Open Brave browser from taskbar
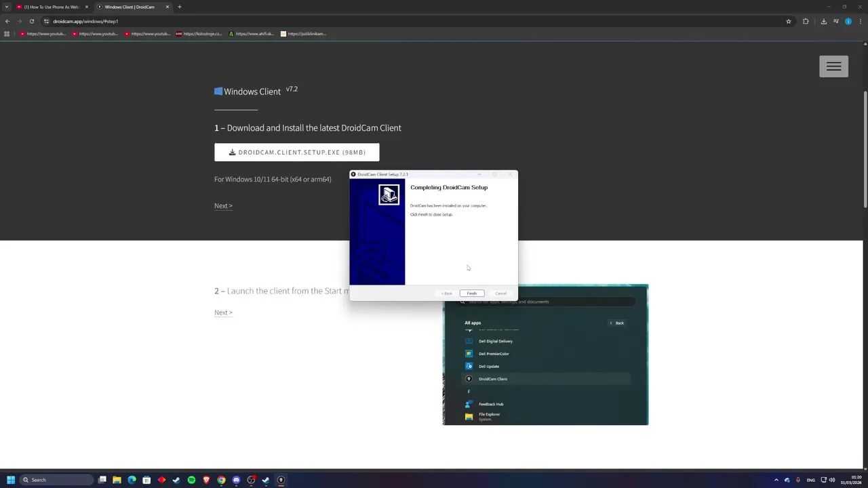868x488 pixels. [x=206, y=480]
